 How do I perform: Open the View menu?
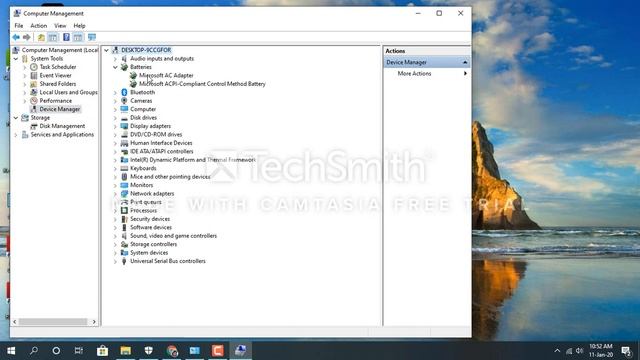point(60,26)
